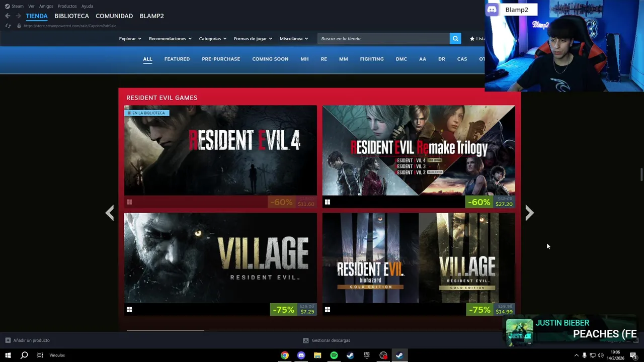644x362 pixels.
Task: Select the MM sale tab
Action: point(344,59)
